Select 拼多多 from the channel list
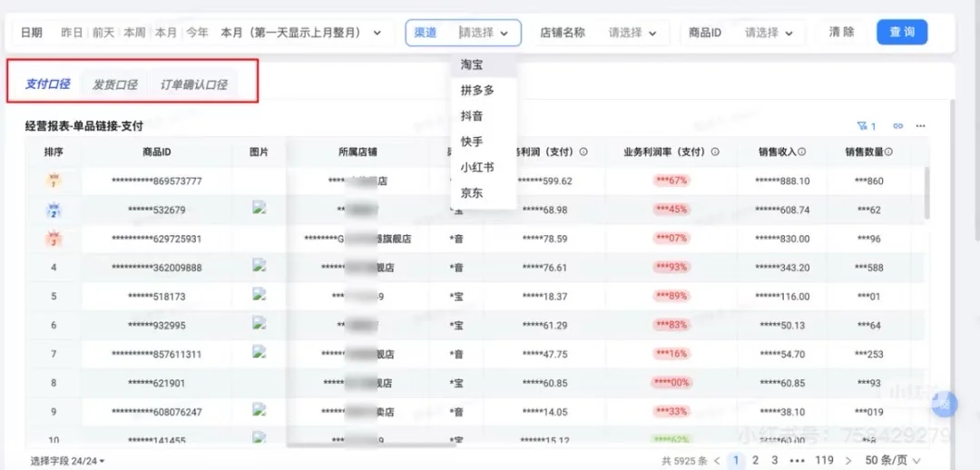Viewport: 980px width, 470px height. click(x=484, y=90)
